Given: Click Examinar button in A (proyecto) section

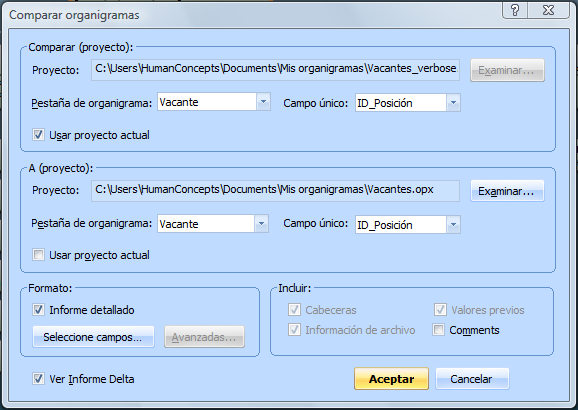Looking at the screenshot, I should coord(507,191).
